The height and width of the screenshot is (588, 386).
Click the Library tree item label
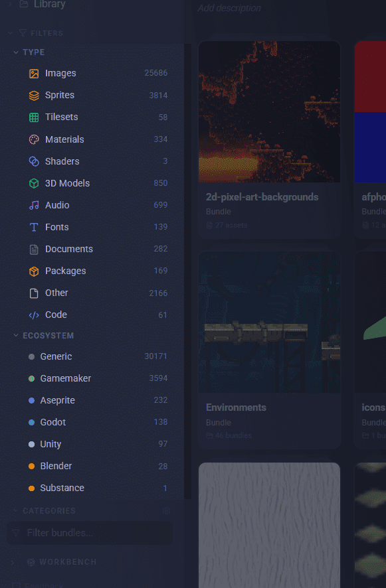tap(50, 4)
